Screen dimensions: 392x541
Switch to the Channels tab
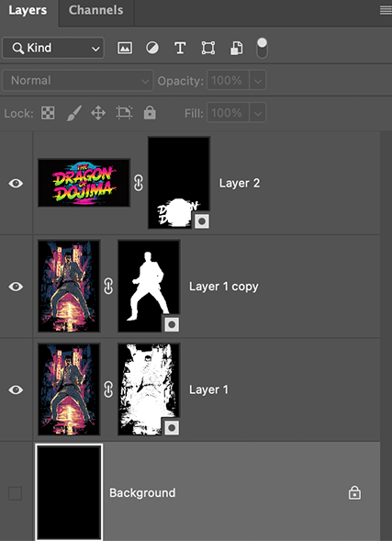(x=95, y=10)
